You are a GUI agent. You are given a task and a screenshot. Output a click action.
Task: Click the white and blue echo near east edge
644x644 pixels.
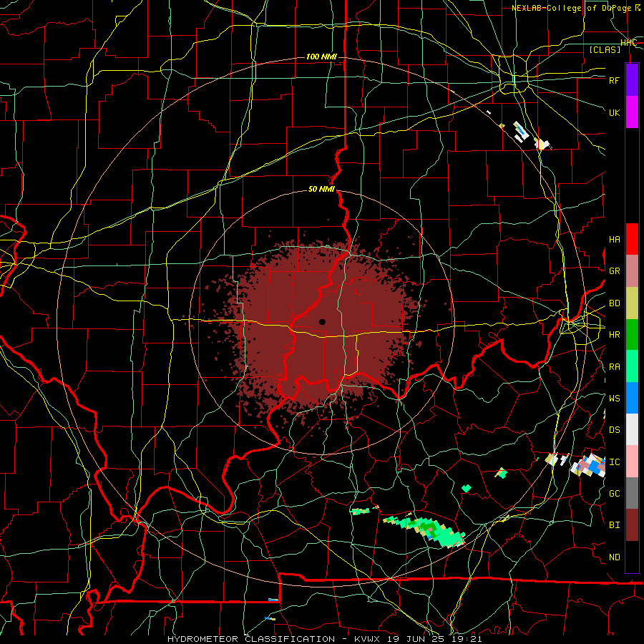pos(588,467)
